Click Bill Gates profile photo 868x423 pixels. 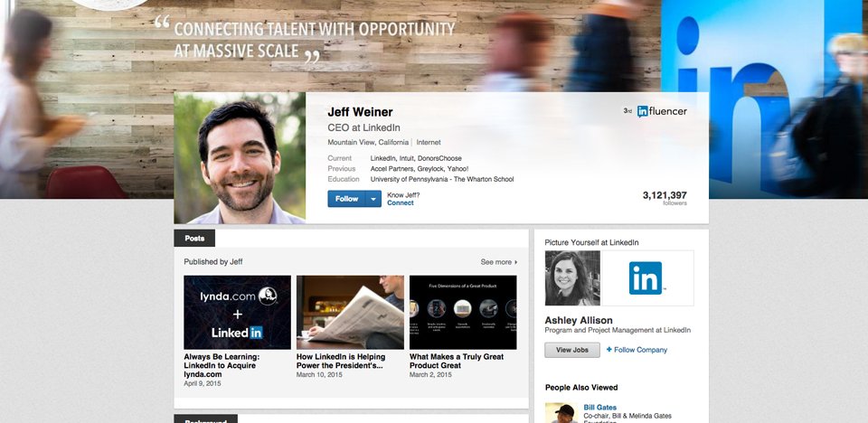pyautogui.click(x=561, y=413)
